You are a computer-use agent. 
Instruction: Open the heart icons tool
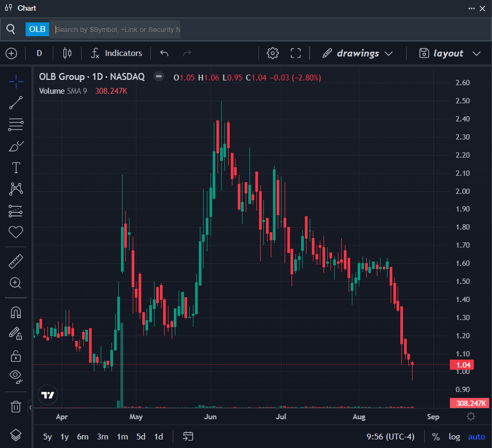click(15, 232)
